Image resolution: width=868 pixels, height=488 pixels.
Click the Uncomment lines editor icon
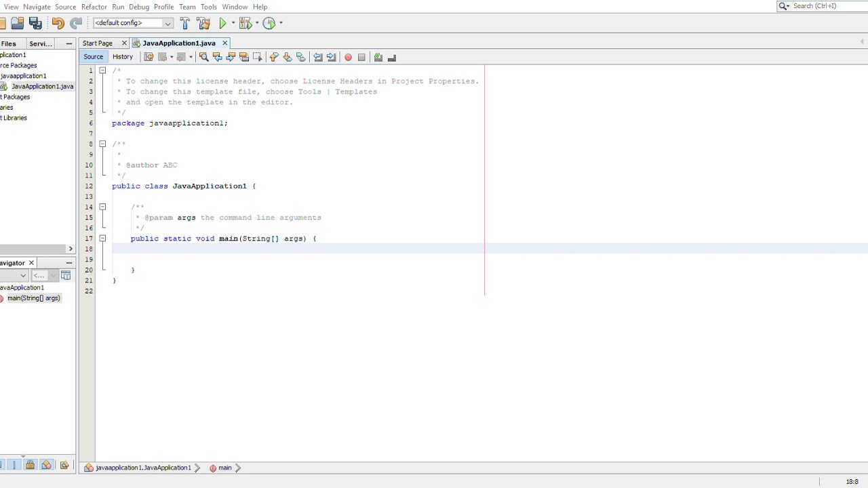392,57
